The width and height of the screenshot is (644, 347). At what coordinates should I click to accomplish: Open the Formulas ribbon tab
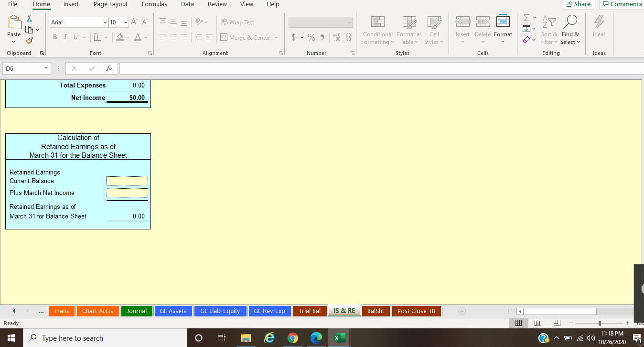coord(154,4)
